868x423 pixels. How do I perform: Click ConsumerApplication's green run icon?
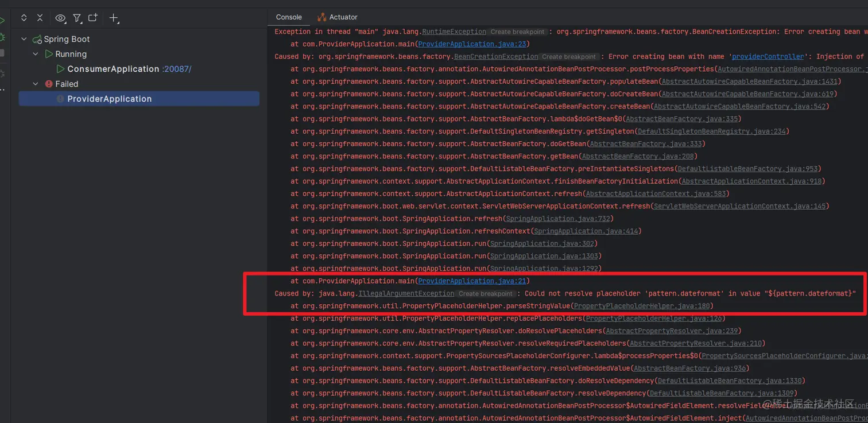[x=60, y=69]
